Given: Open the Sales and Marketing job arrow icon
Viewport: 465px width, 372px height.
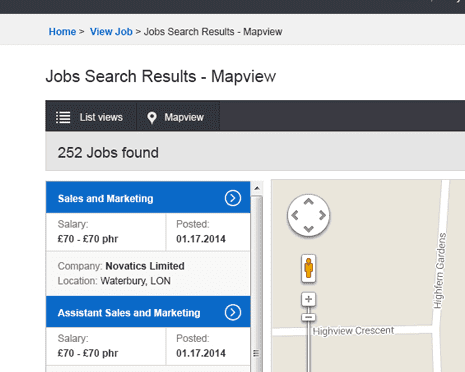Looking at the screenshot, I should 233,198.
